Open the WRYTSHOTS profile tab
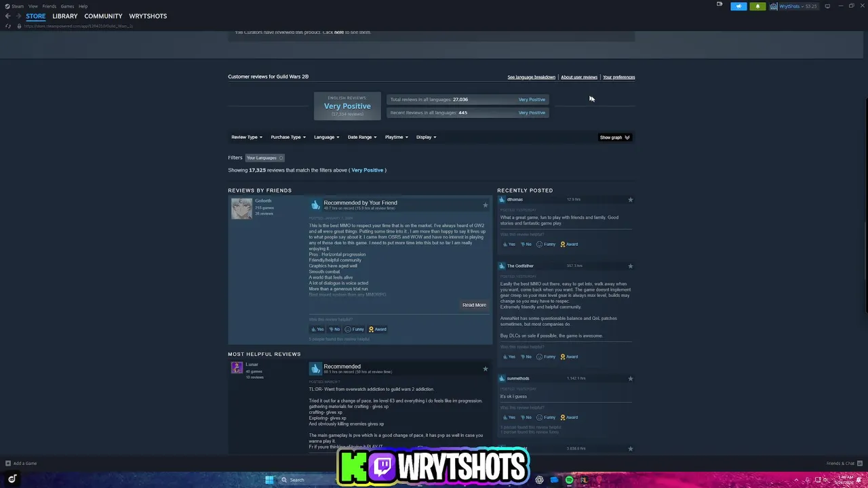This screenshot has height=488, width=868. [x=148, y=16]
